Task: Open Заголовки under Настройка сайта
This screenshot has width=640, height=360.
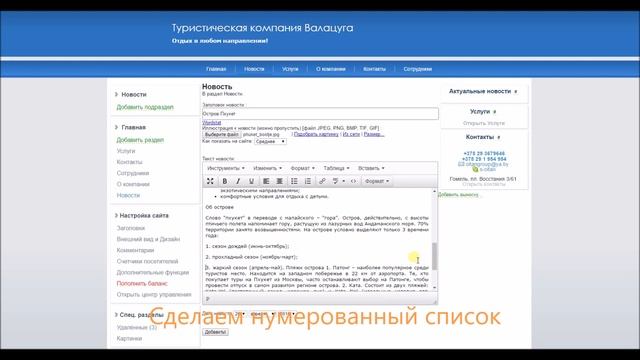Action: click(x=131, y=228)
